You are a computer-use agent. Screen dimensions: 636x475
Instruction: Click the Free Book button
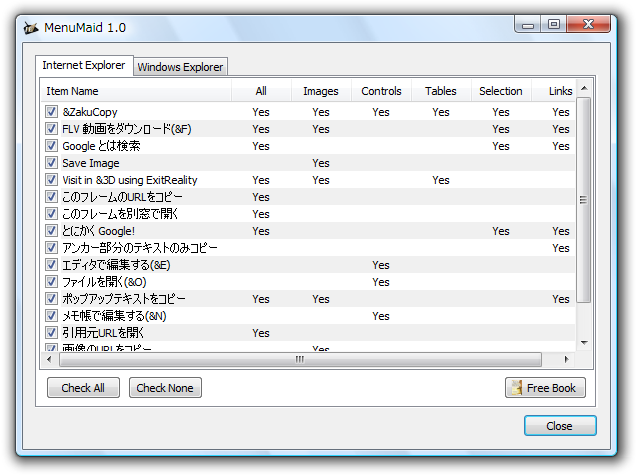click(x=545, y=388)
